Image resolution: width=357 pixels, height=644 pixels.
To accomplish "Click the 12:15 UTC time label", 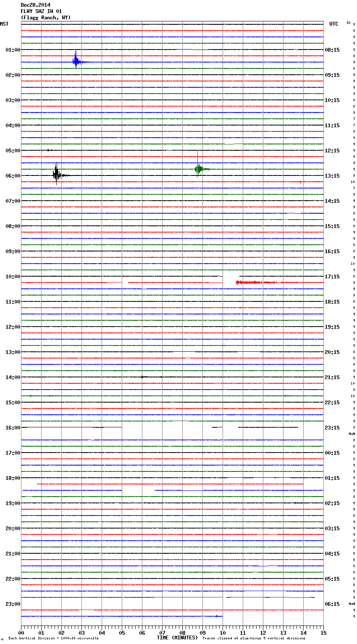I will click(332, 151).
